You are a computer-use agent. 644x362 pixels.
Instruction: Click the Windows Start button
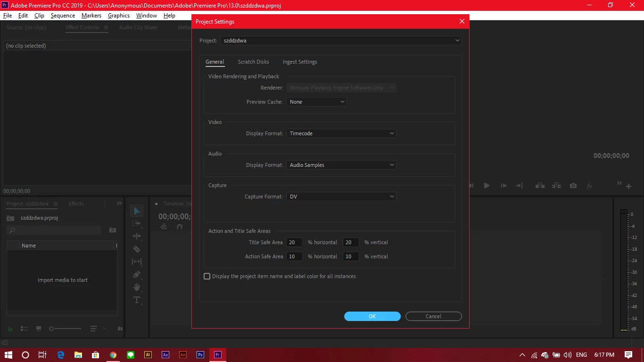8,355
